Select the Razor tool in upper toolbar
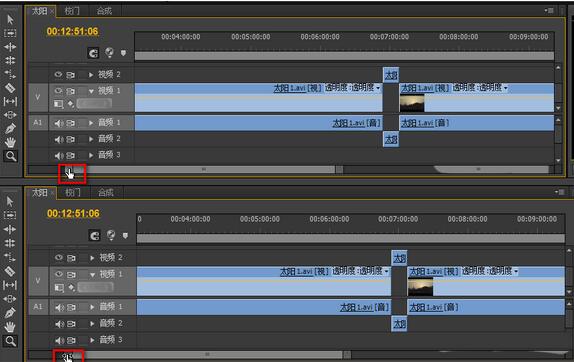Viewport: 574px width, 362px height. pos(10,88)
